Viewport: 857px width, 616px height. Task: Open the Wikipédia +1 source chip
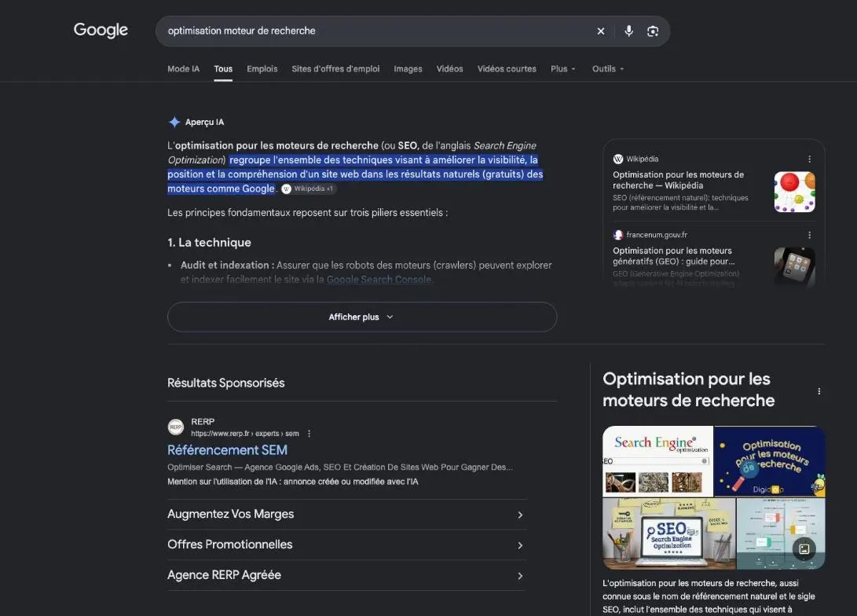(x=309, y=189)
